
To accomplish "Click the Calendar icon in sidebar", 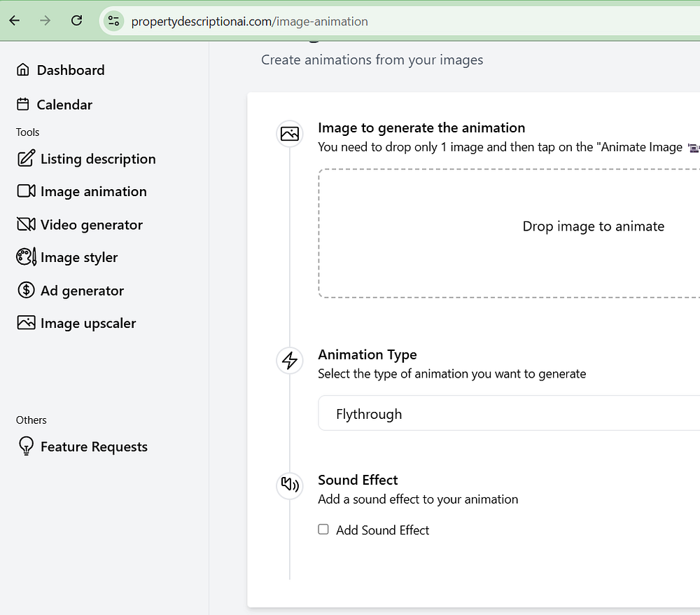I will point(23,104).
